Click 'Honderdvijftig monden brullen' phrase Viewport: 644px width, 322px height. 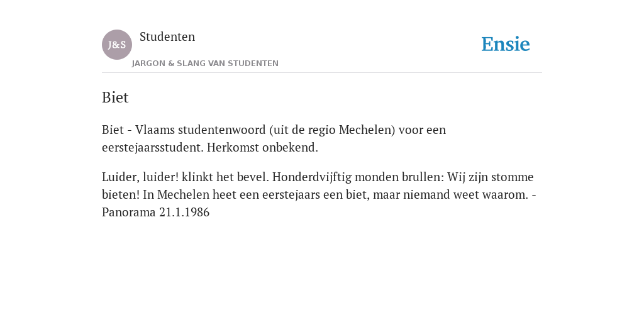tap(358, 177)
